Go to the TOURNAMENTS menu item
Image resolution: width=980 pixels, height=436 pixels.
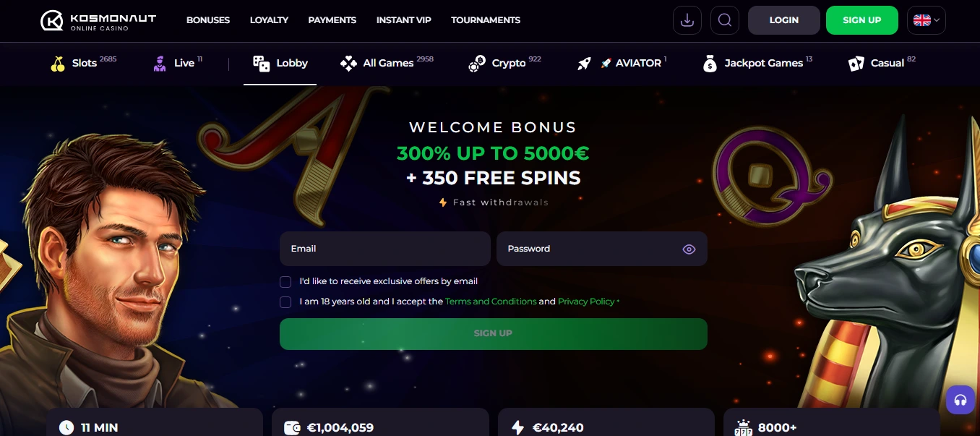click(486, 20)
